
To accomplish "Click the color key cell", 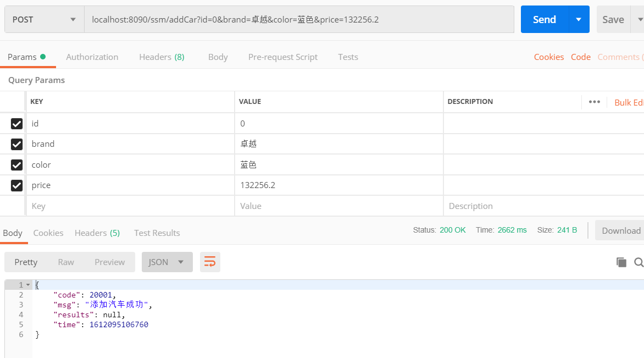I will (x=130, y=165).
